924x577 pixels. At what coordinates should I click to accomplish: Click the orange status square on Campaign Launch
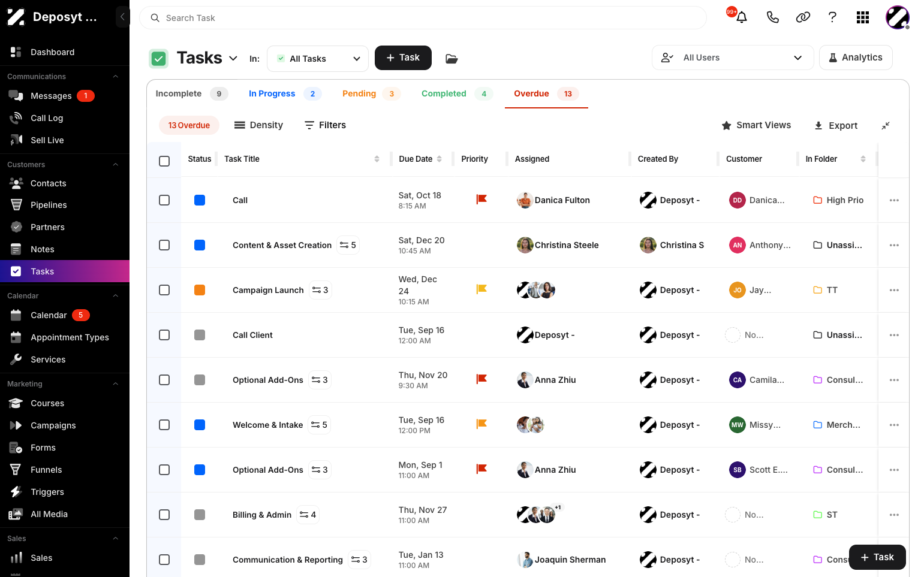click(200, 290)
